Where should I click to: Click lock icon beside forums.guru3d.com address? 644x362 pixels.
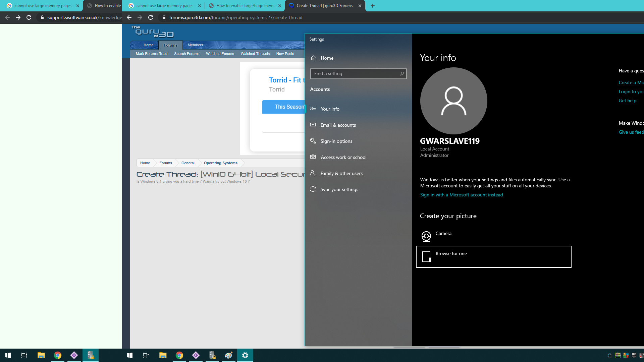(164, 17)
